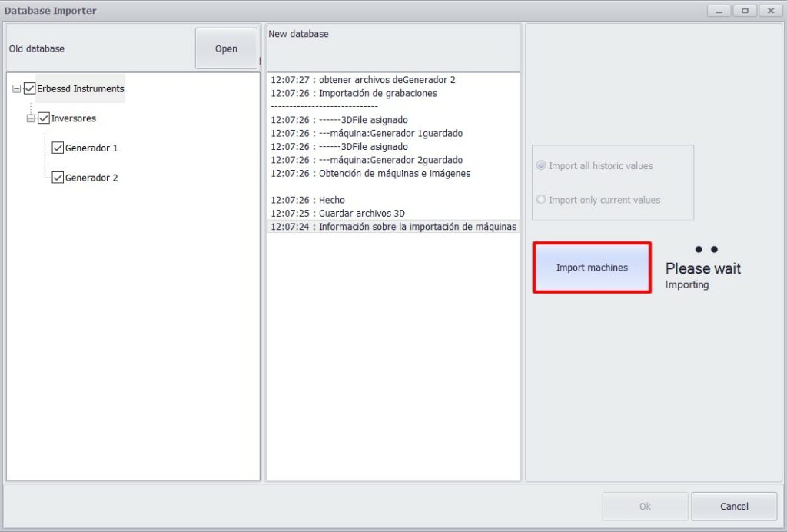Close the Database Importer window

[x=770, y=11]
